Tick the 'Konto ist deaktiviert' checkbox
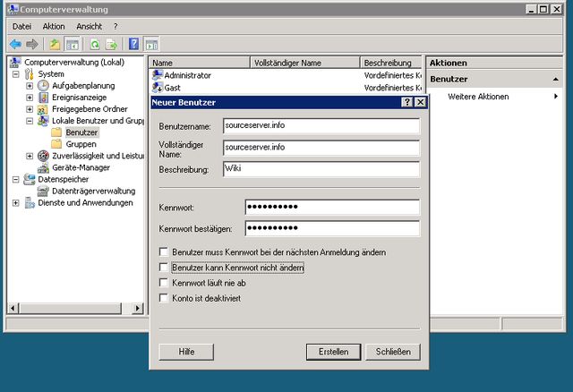This screenshot has height=392, width=573. (x=163, y=298)
